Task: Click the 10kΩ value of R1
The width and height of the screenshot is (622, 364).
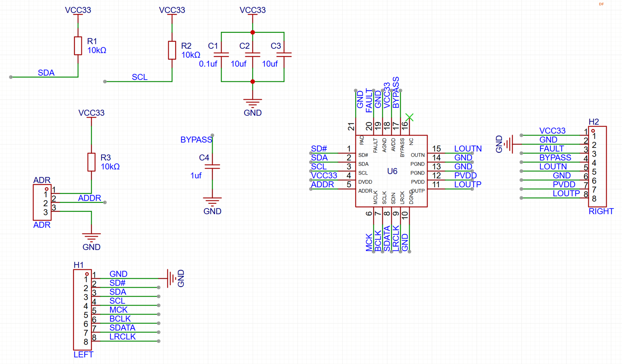Action: [97, 50]
